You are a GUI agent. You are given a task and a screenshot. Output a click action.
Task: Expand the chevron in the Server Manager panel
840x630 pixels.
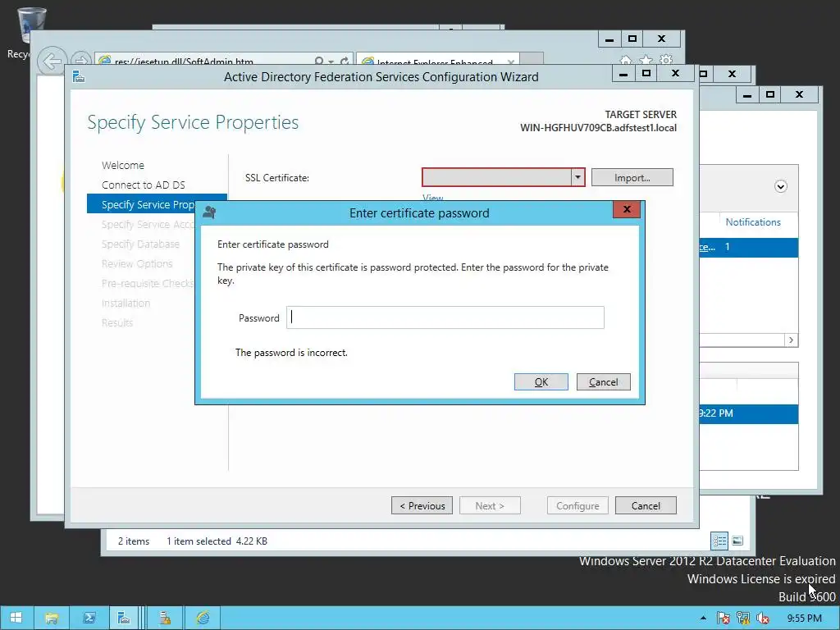(x=781, y=186)
